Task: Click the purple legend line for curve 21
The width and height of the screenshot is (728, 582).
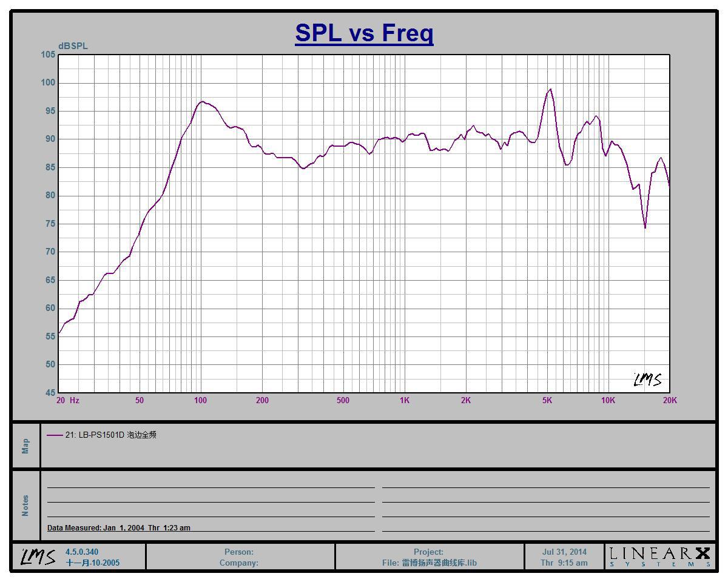Action: [55, 435]
